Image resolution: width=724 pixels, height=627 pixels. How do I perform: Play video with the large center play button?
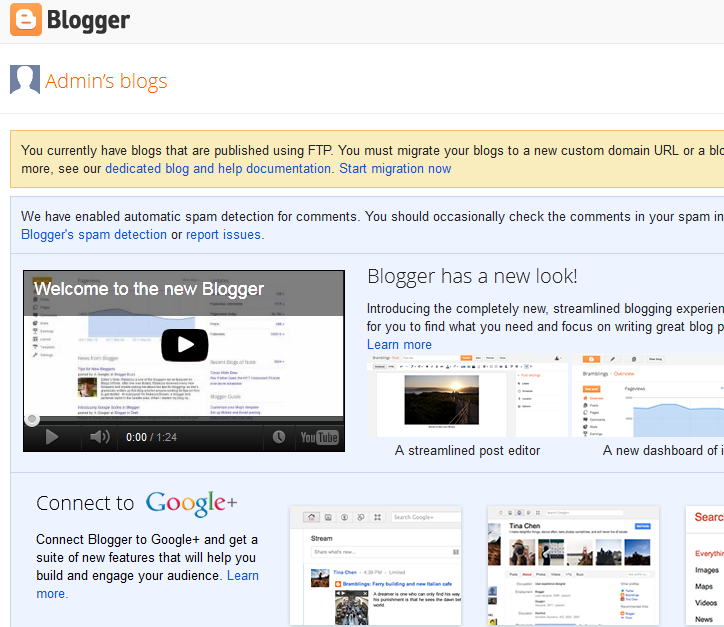tap(185, 345)
